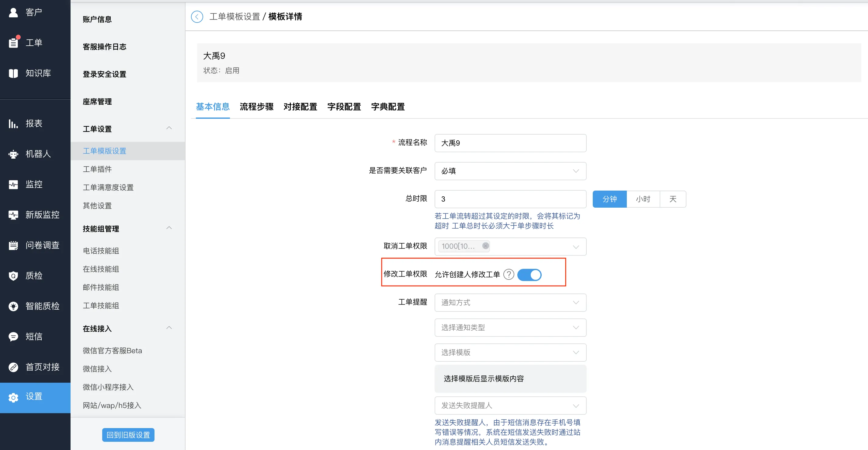
Task: Open 邮件技能组 submenu item
Action: pyautogui.click(x=101, y=287)
